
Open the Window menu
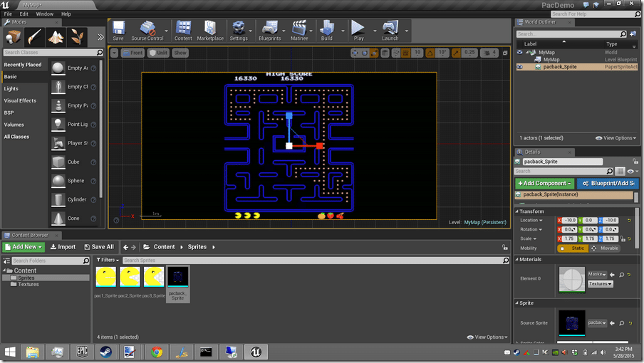[44, 14]
